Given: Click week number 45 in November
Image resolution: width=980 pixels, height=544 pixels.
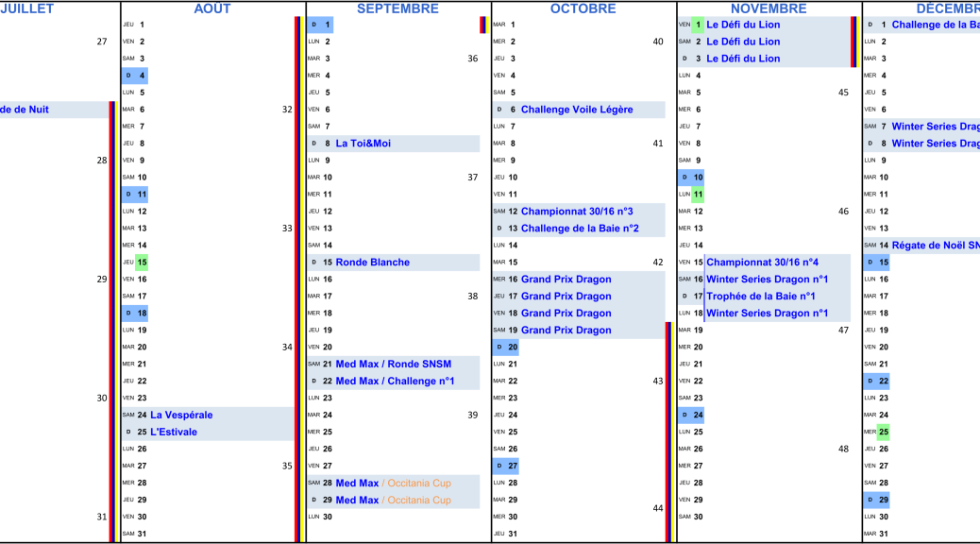Looking at the screenshot, I should pos(843,93).
